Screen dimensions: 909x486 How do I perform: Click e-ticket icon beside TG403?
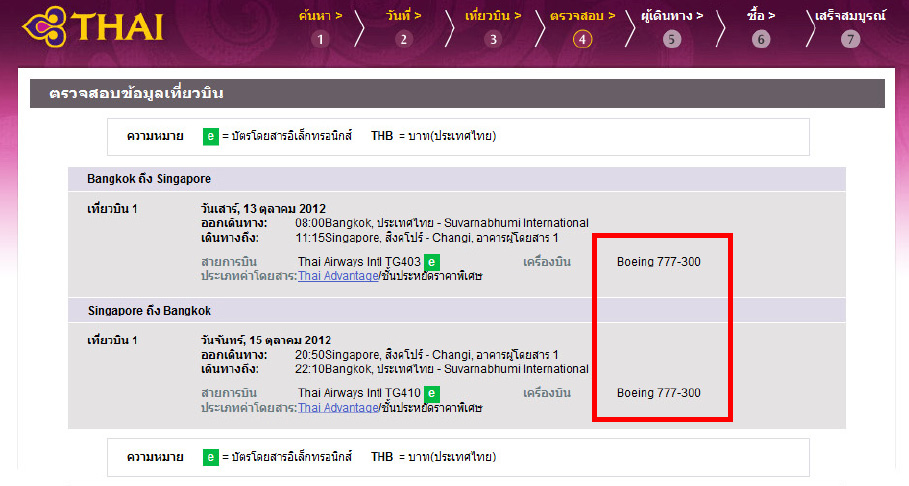[432, 262]
